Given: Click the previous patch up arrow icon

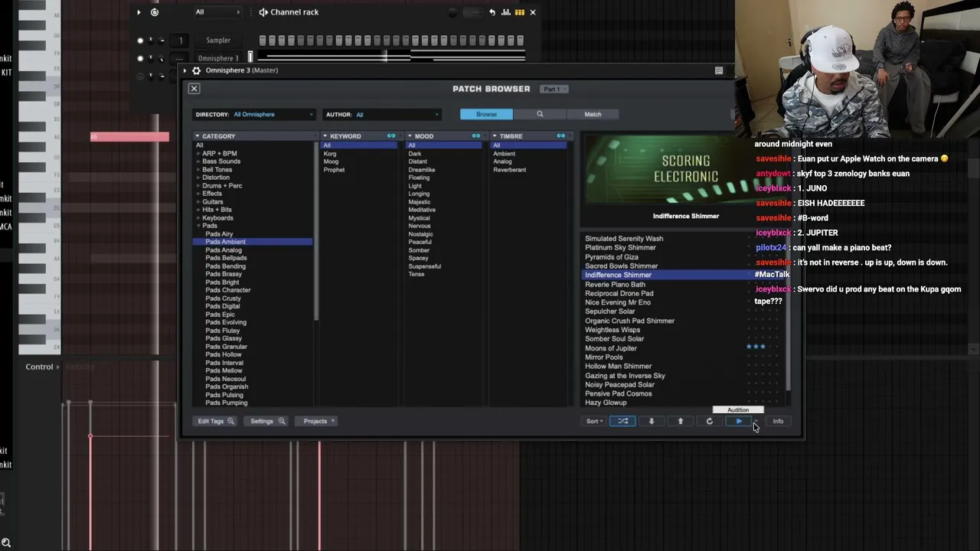Looking at the screenshot, I should (680, 422).
